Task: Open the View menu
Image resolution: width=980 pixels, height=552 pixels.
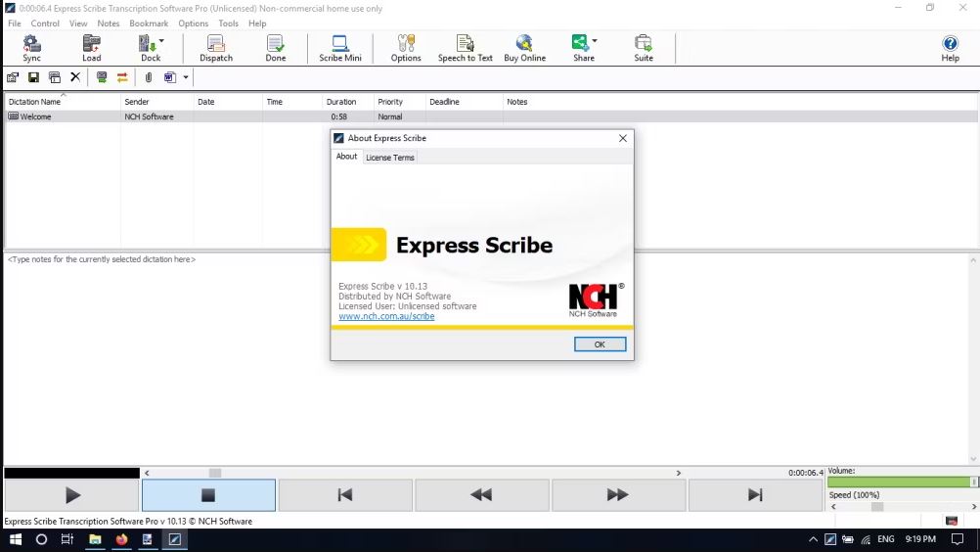Action: (x=78, y=23)
